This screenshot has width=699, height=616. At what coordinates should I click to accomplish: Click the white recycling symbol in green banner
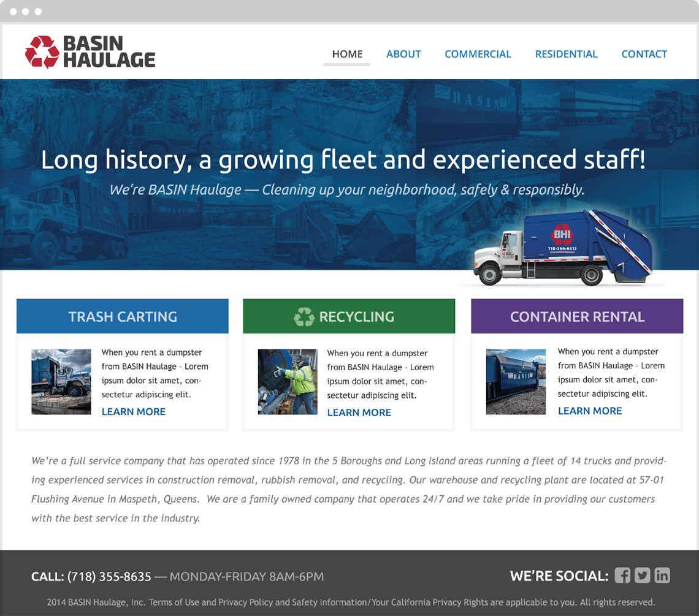pyautogui.click(x=304, y=317)
